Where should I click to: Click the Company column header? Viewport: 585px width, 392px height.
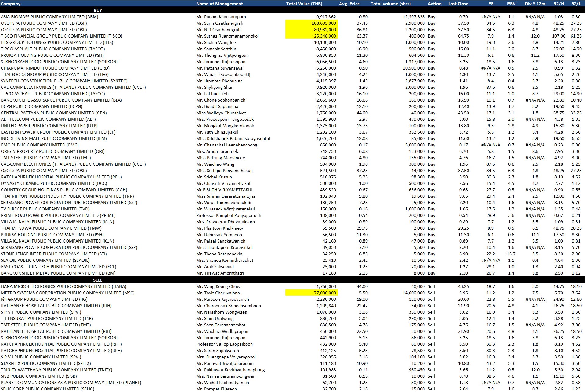11,4
